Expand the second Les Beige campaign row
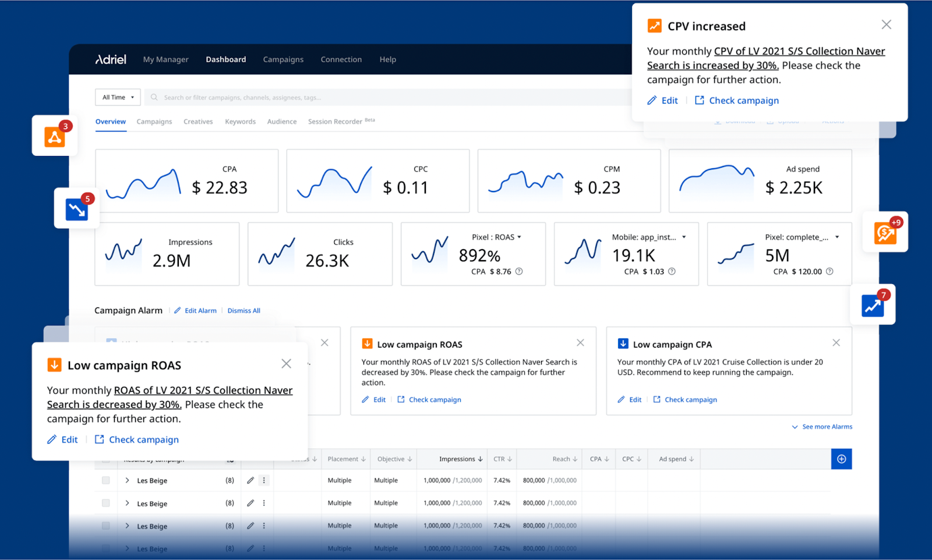Viewport: 932px width, 560px height. pos(127,503)
